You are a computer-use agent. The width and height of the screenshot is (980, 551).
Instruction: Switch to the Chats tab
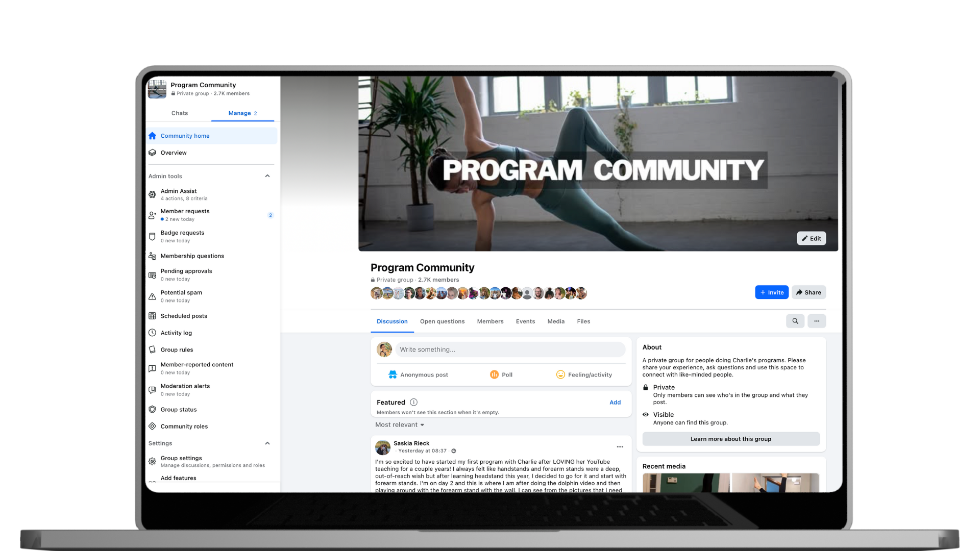(179, 113)
